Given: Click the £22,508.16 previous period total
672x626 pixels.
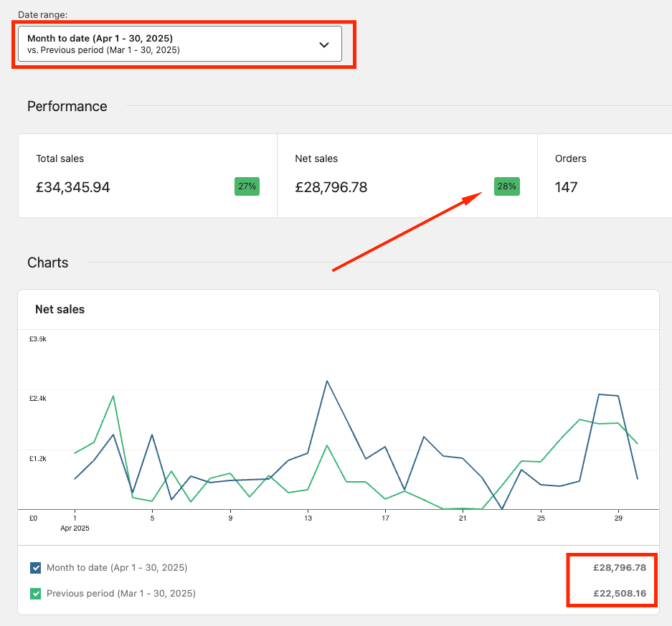Looking at the screenshot, I should (620, 594).
